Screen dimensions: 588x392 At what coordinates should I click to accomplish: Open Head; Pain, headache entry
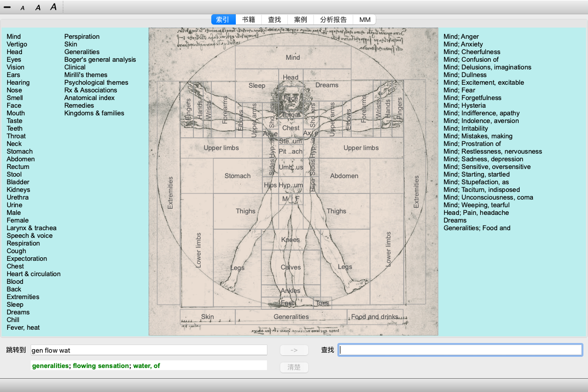(476, 213)
